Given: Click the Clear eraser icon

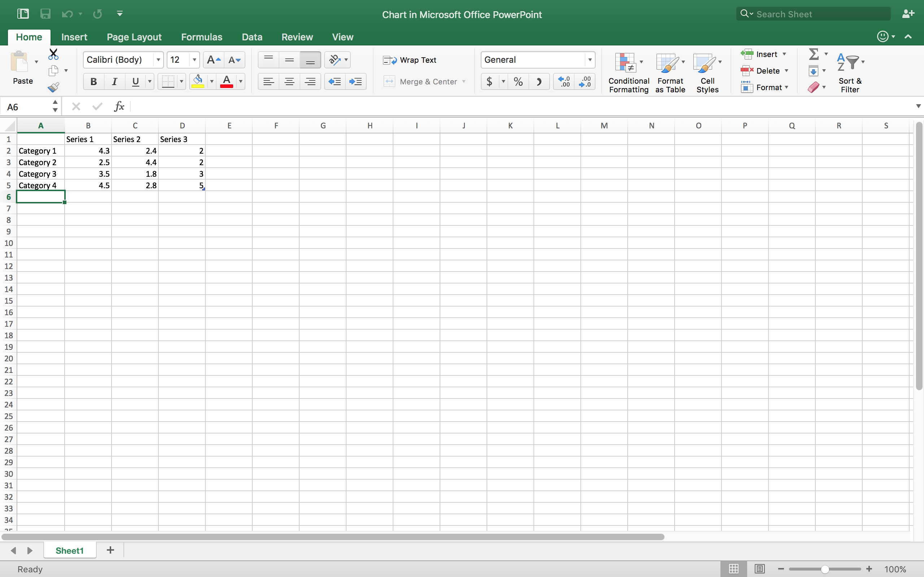Looking at the screenshot, I should coord(813,87).
